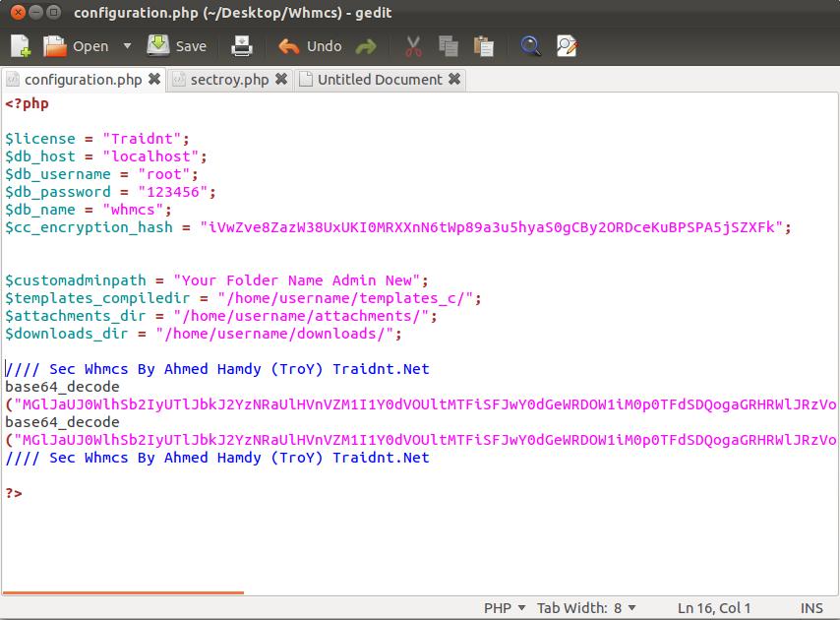Print the document with printer icon
The height and width of the screenshot is (620, 840).
242,46
